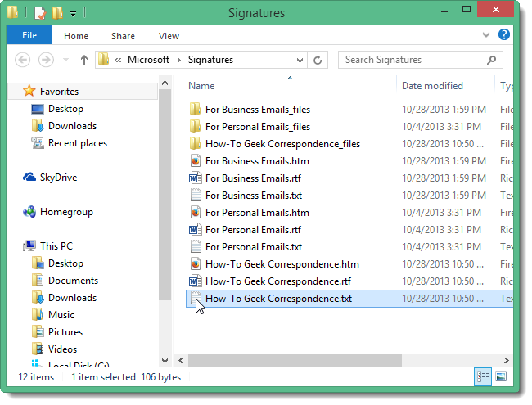Open Documents under This PC
Viewport: 532px width, 405px height.
pyautogui.click(x=73, y=281)
